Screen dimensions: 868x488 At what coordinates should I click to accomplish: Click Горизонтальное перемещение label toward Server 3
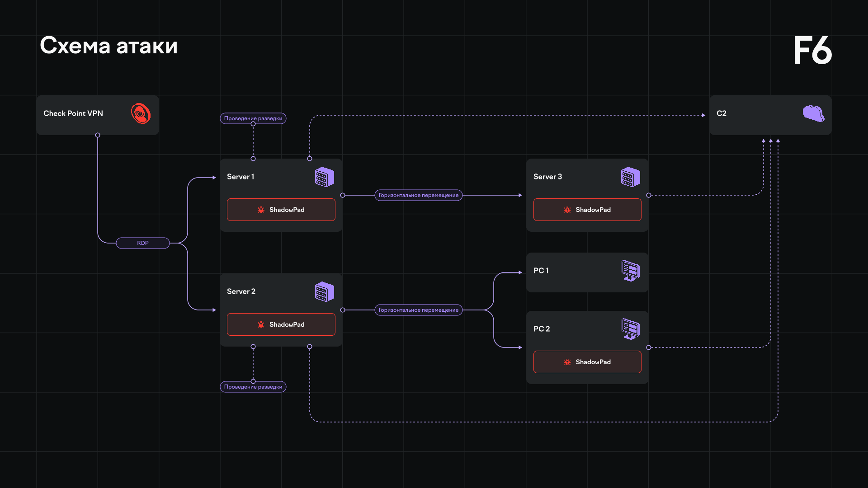(x=418, y=195)
